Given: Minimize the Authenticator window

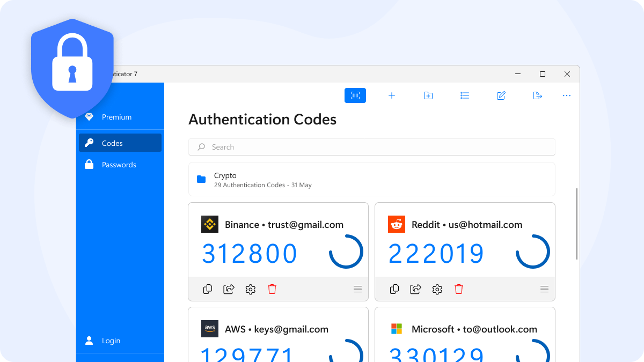Looking at the screenshot, I should 518,74.
